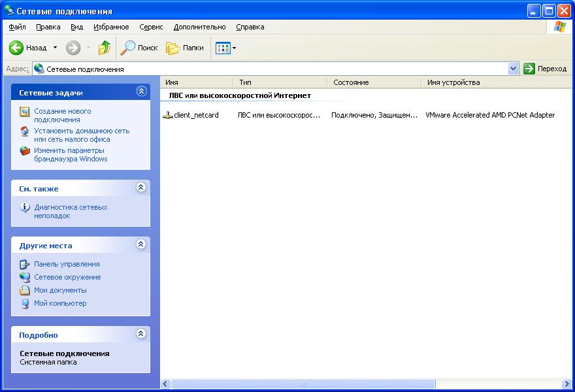
Task: Open the Вид menu
Action: (76, 27)
